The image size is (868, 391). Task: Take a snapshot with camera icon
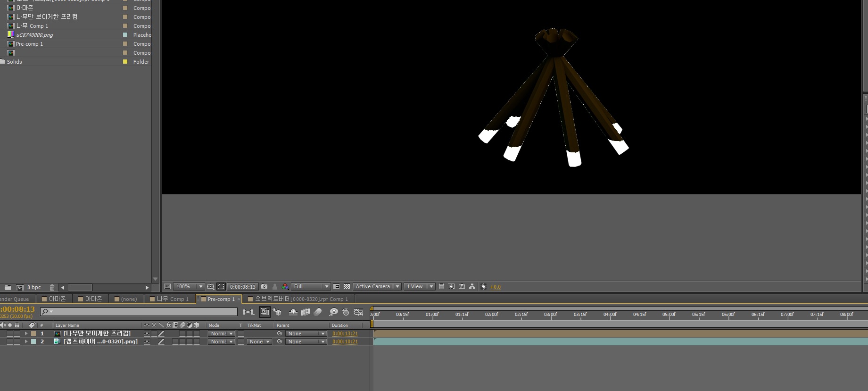point(265,286)
